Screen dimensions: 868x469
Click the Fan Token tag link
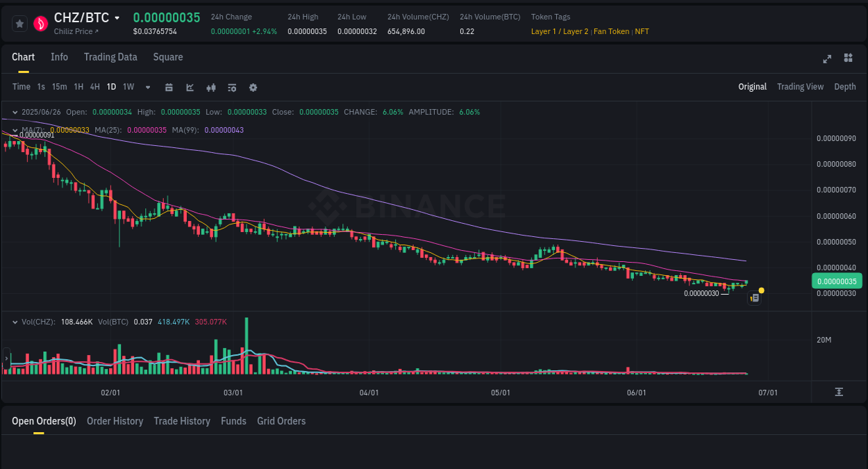pos(611,31)
